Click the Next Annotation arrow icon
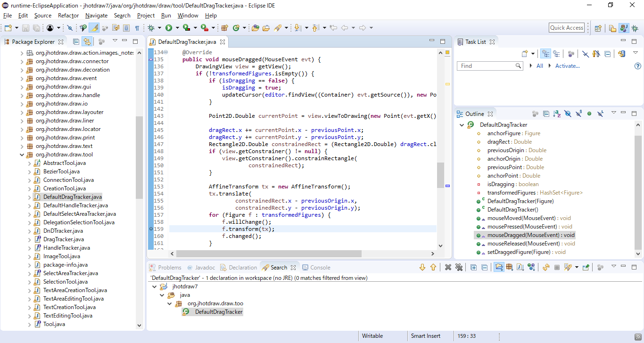 pyautogui.click(x=298, y=28)
